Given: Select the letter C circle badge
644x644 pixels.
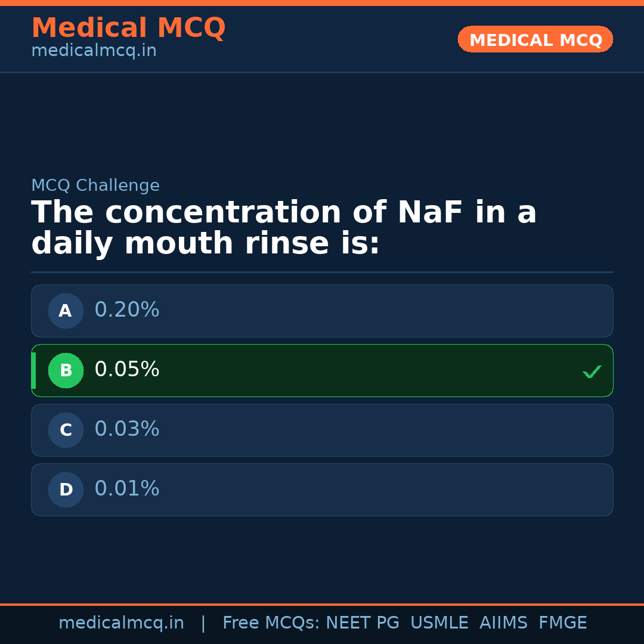Looking at the screenshot, I should pos(66,430).
